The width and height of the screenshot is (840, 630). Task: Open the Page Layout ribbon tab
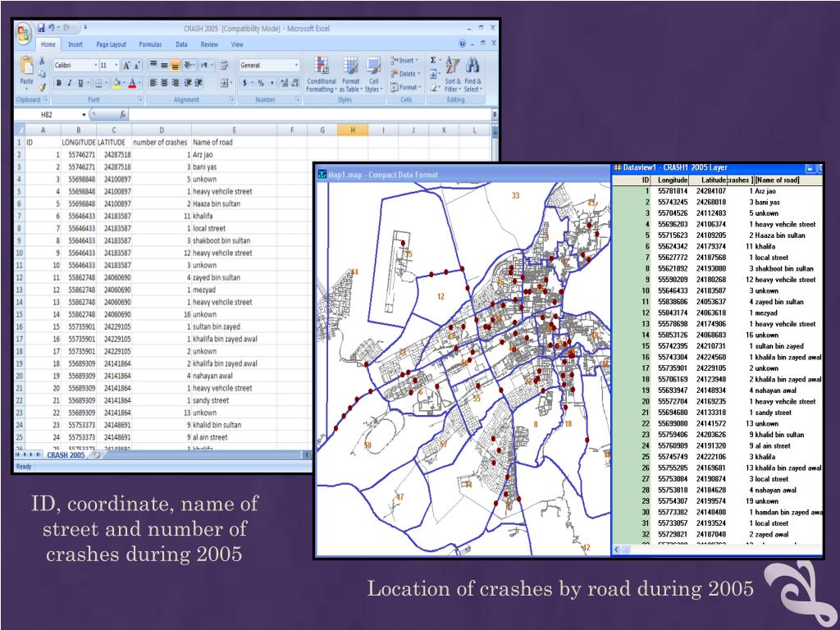point(111,44)
